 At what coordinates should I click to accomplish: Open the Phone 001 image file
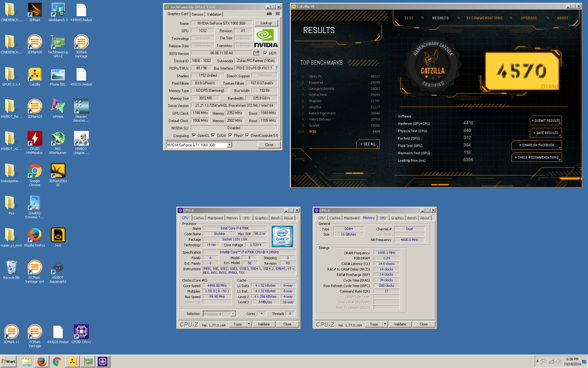coord(58,77)
